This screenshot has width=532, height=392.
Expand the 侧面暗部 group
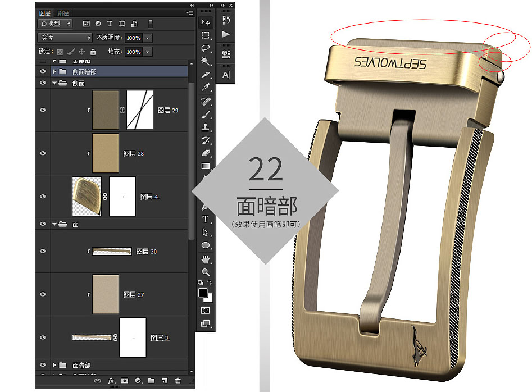pyautogui.click(x=54, y=71)
